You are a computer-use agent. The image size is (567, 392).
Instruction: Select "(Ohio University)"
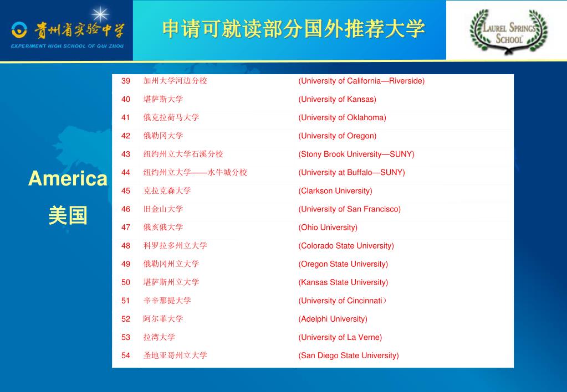coord(328,227)
